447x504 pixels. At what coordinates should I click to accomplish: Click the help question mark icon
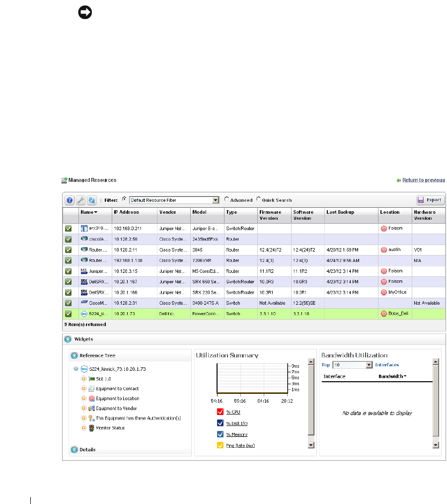click(69, 200)
